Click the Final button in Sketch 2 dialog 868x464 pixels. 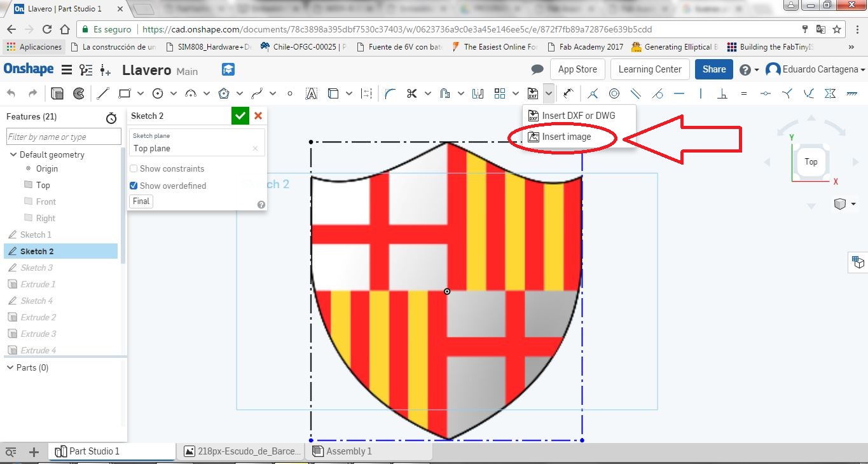coord(141,201)
